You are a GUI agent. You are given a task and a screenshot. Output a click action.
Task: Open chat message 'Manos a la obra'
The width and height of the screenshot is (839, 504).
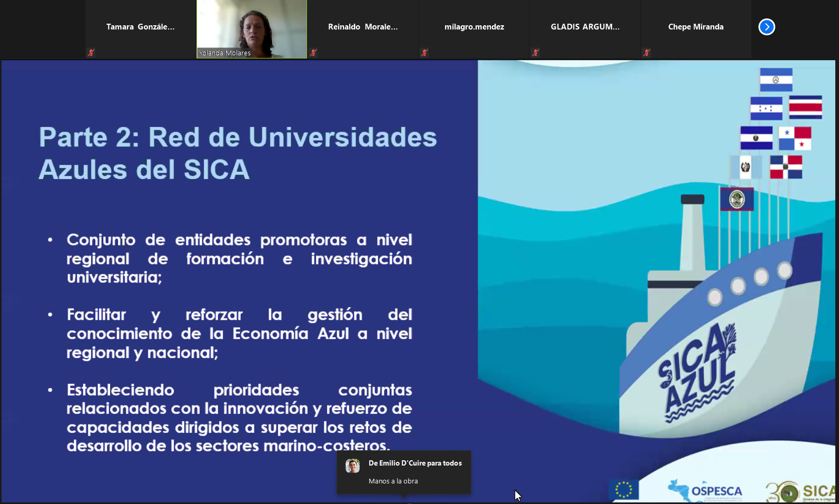point(393,481)
